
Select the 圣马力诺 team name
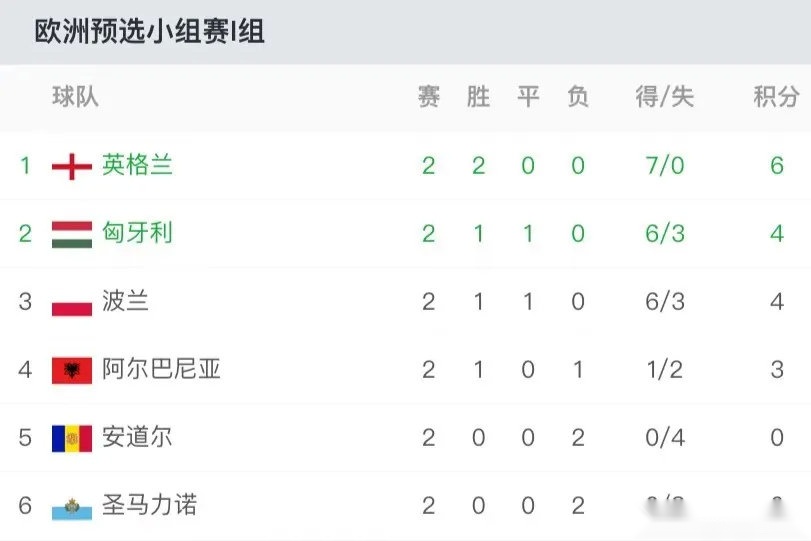pos(150,505)
